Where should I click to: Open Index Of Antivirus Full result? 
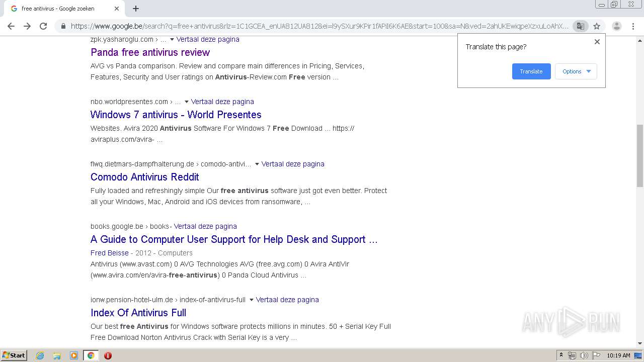138,313
